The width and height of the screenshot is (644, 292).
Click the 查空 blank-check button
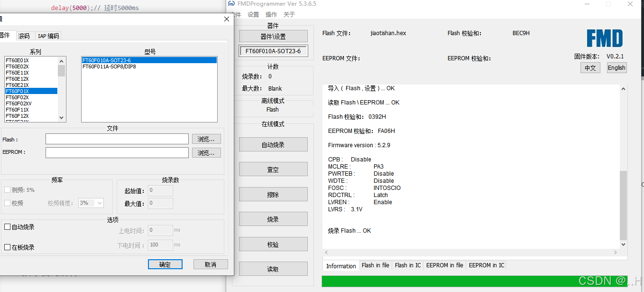[273, 169]
